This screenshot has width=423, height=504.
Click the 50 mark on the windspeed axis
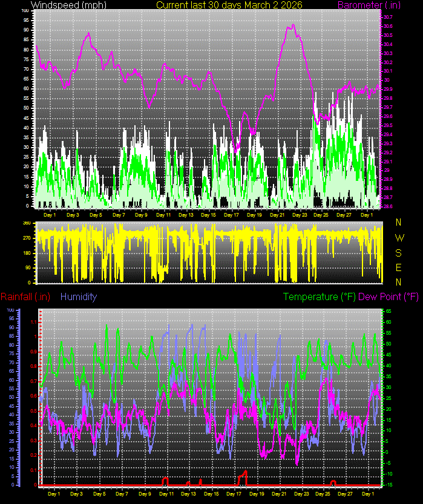[25, 108]
